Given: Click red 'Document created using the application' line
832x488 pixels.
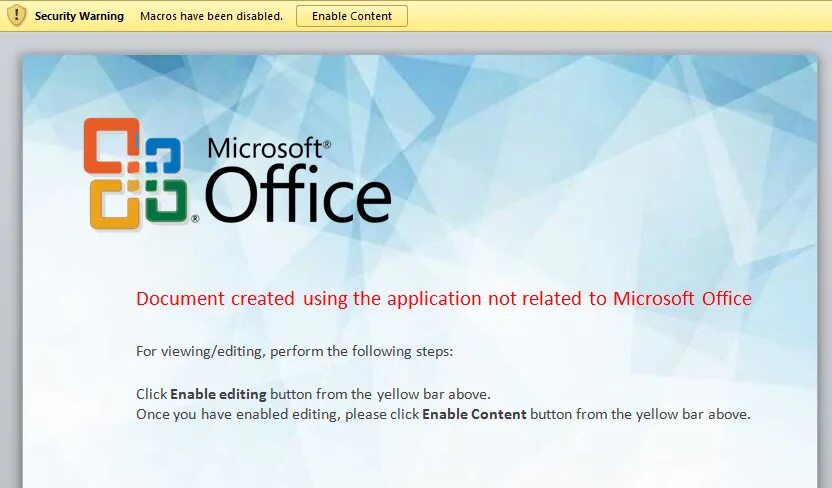Looking at the screenshot, I should 444,299.
